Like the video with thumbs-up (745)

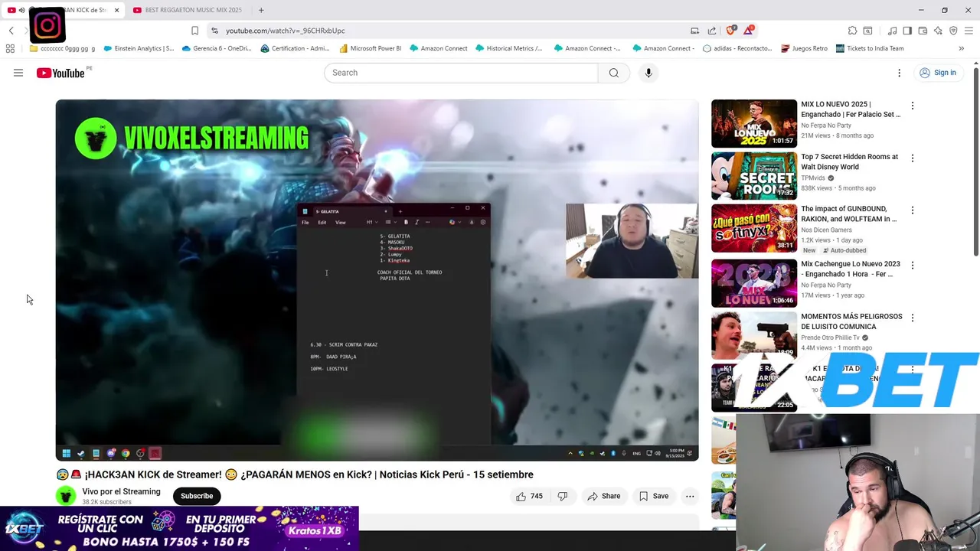(x=529, y=496)
